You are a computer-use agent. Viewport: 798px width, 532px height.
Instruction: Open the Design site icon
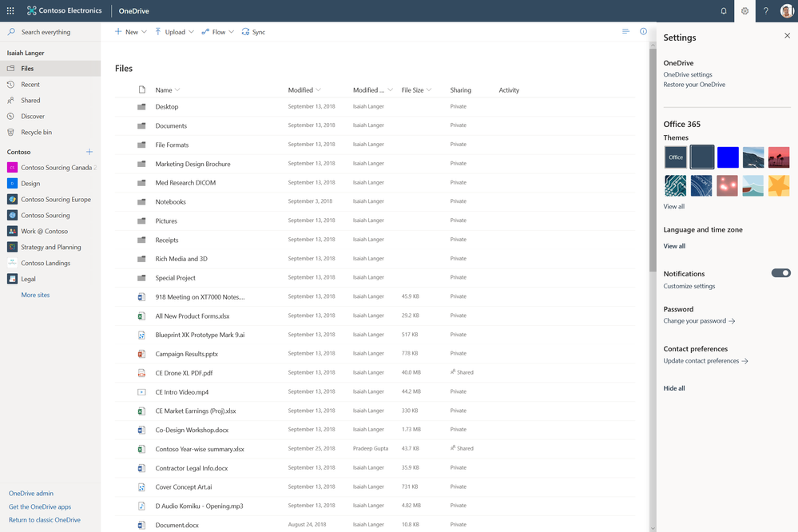tap(12, 183)
